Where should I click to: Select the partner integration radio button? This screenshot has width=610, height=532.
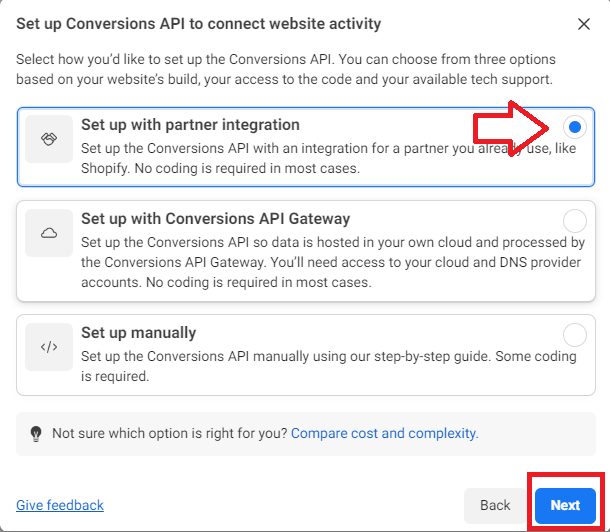coord(575,127)
